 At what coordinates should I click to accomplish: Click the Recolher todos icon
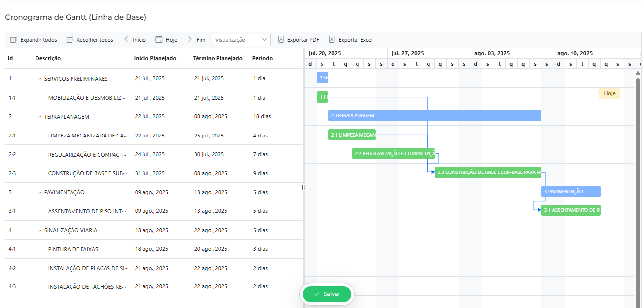(70, 40)
